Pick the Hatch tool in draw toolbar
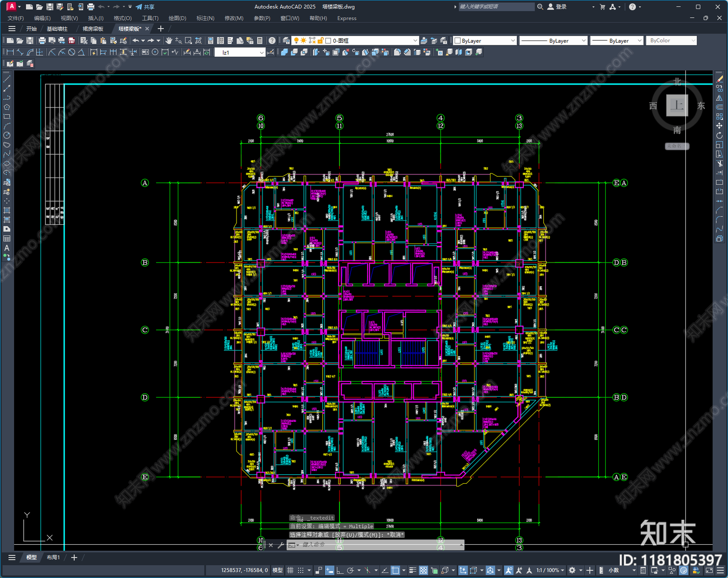The height and width of the screenshot is (578, 728). tap(7, 210)
